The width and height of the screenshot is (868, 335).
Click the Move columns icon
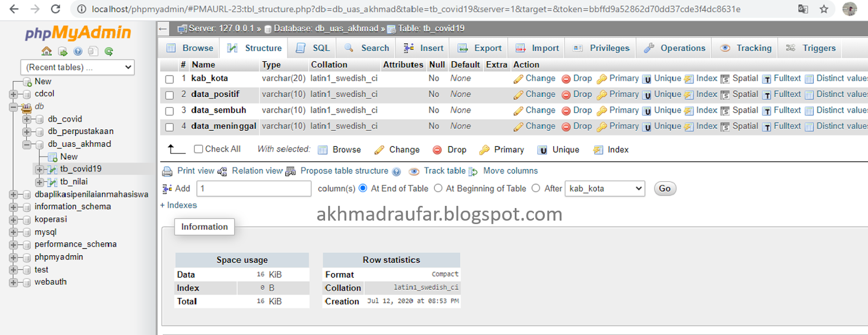click(x=473, y=171)
